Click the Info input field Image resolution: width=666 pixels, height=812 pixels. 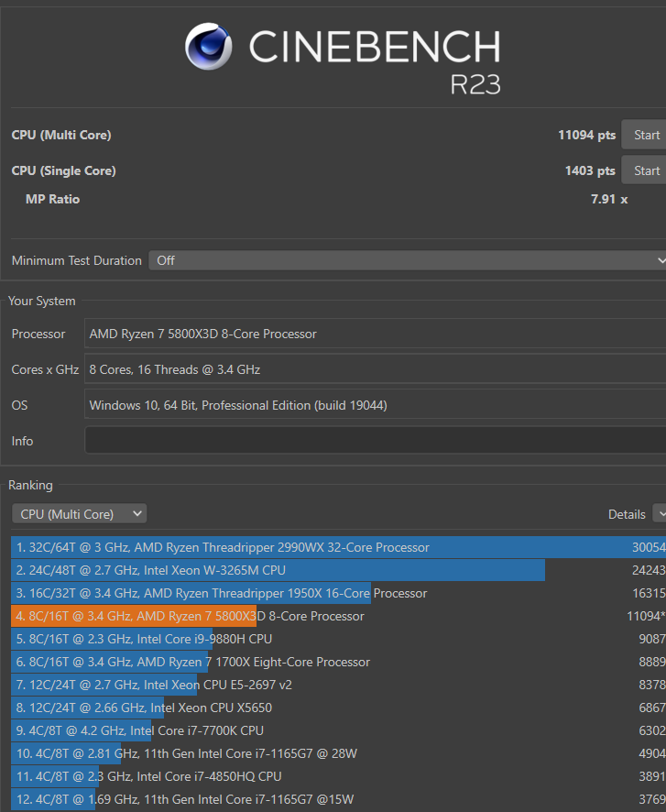tap(376, 440)
